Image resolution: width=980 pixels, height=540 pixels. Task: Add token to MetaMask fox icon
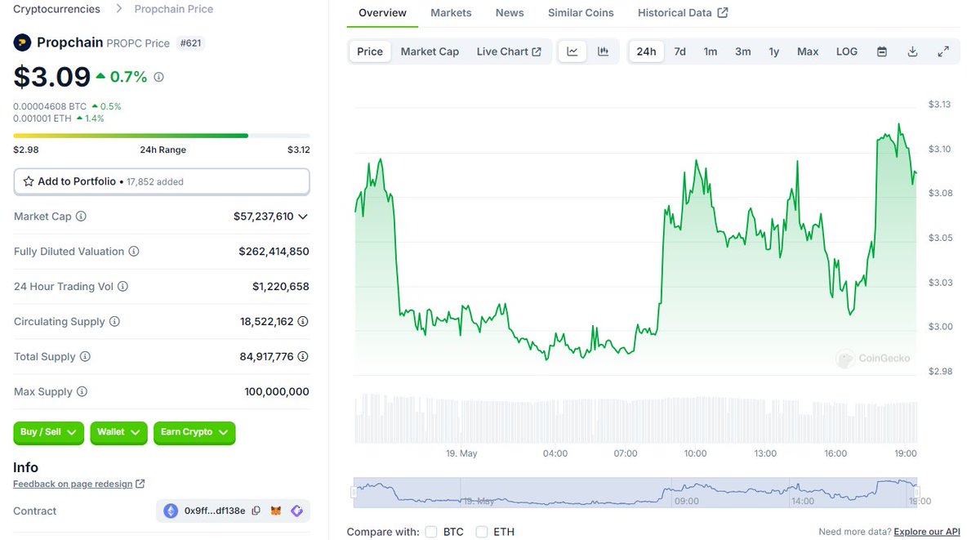277,511
